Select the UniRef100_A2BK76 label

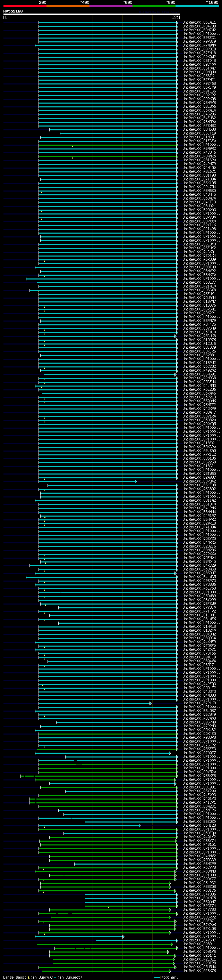(199, 971)
